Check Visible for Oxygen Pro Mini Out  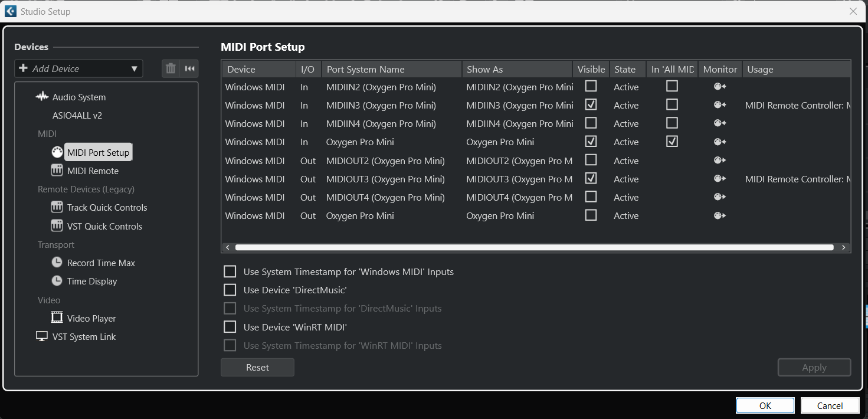pyautogui.click(x=591, y=215)
